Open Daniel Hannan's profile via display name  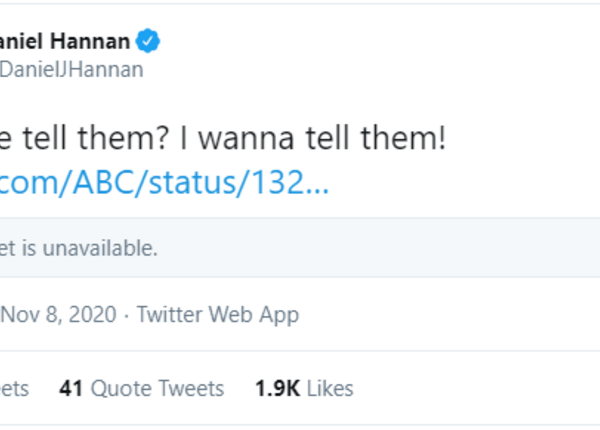[x=66, y=42]
